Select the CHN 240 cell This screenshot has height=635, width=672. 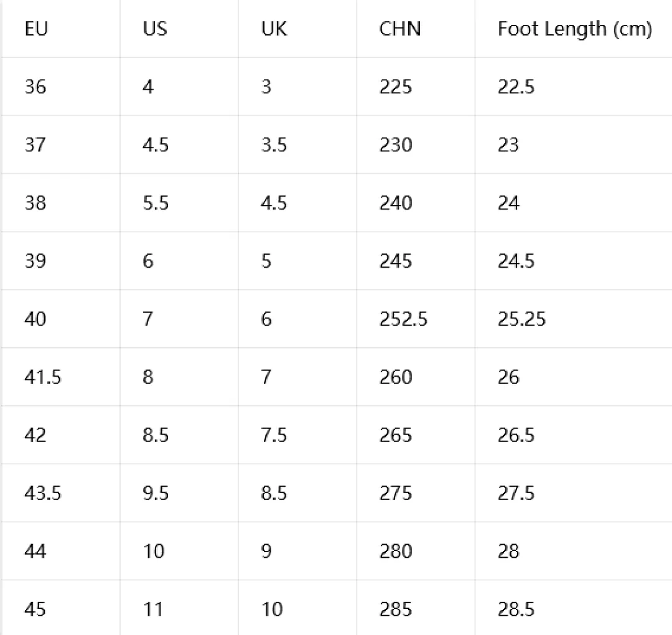point(416,203)
